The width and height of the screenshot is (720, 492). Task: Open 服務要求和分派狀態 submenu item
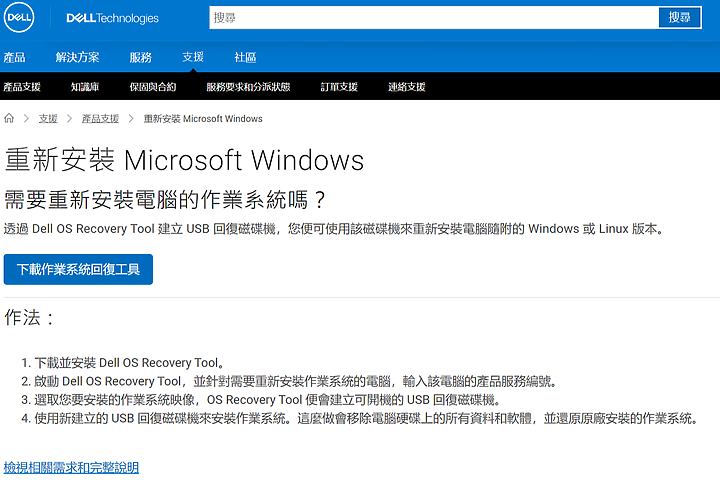248,87
